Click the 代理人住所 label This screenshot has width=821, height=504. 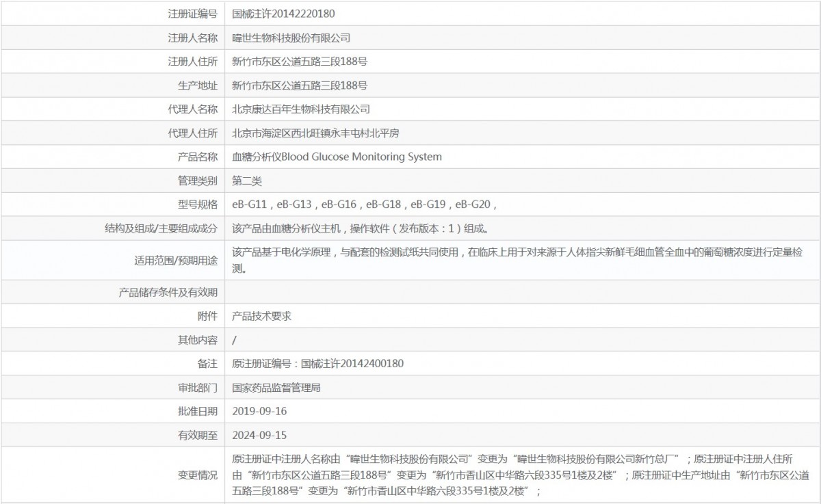[193, 133]
